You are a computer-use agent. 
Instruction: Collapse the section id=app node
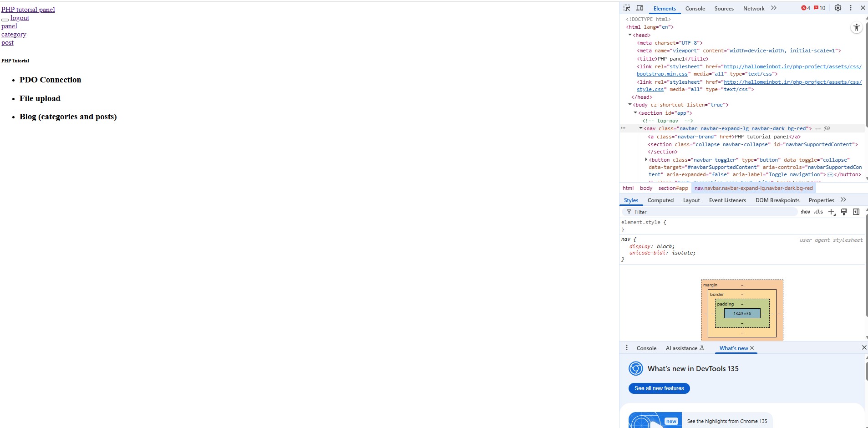635,113
